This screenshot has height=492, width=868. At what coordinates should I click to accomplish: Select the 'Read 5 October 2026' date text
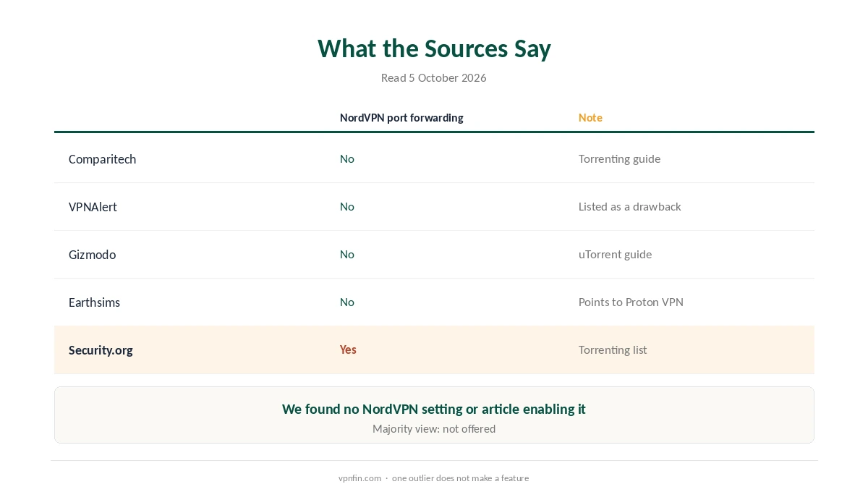434,78
